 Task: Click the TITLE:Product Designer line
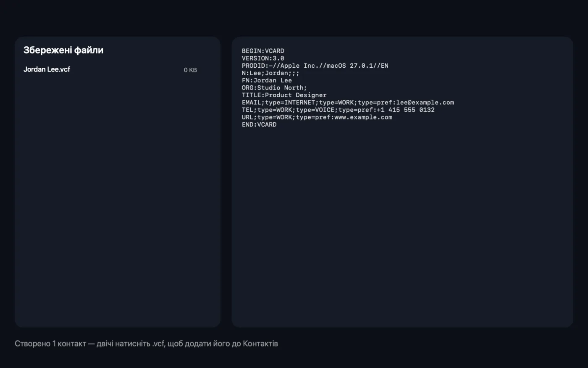284,95
